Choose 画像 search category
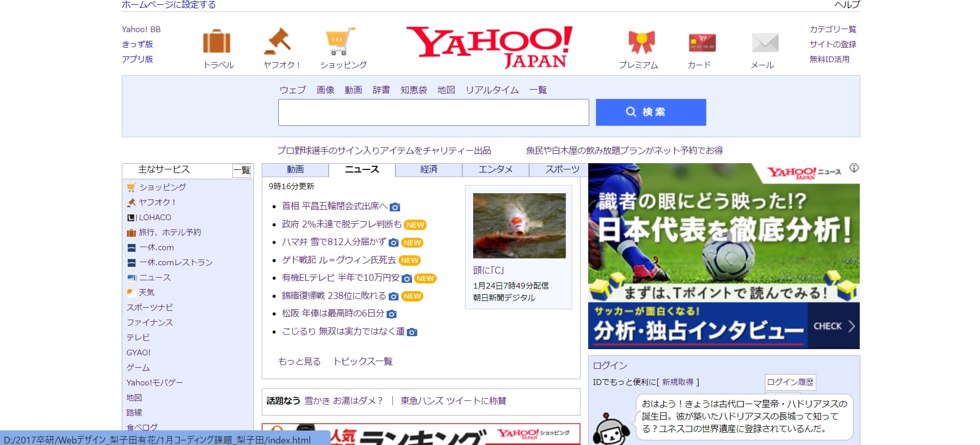 pos(325,90)
